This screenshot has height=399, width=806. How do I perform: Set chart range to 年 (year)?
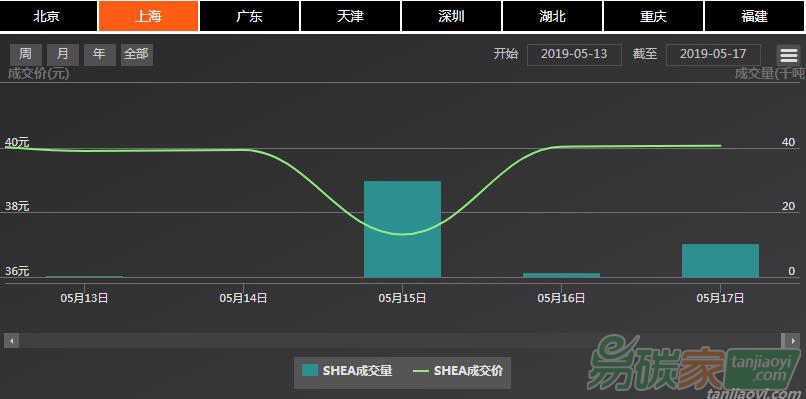coord(100,55)
